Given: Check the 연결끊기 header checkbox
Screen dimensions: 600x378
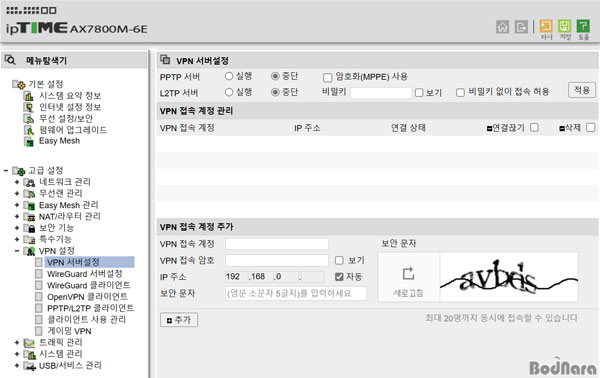Looking at the screenshot, I should (535, 127).
